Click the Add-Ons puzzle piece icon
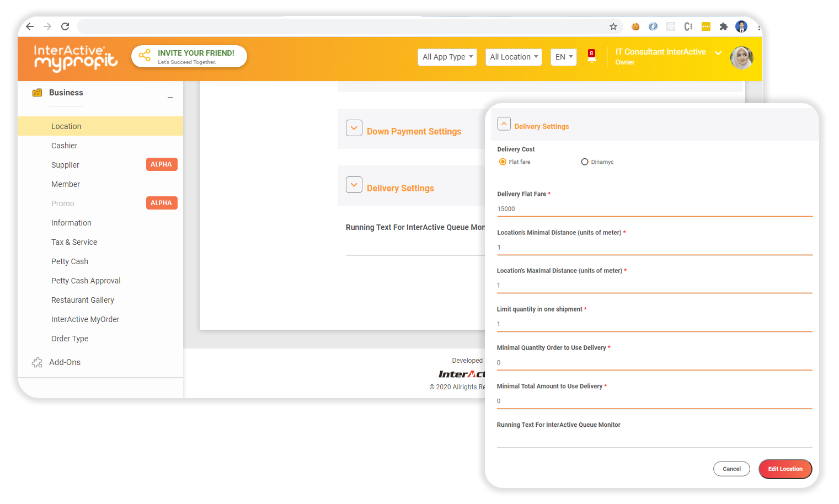Viewport: 839px width, 504px height. 37,362
